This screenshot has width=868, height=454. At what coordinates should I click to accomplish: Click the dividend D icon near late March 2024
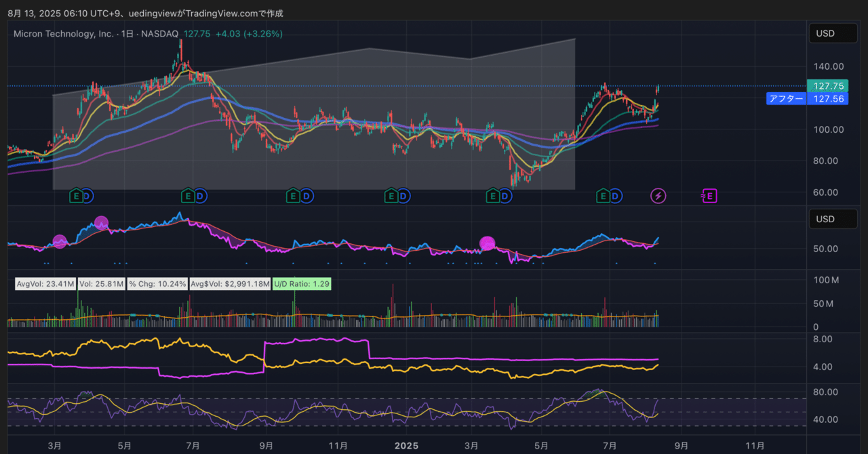tap(88, 197)
